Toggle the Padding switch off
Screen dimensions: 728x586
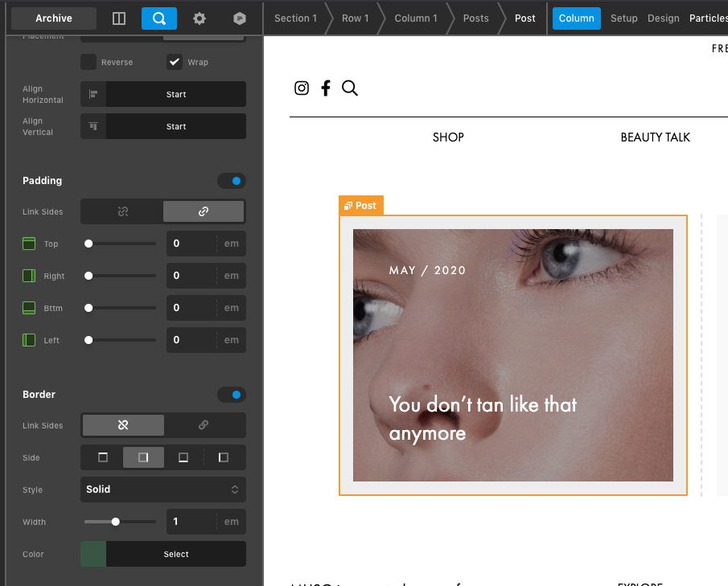click(232, 181)
